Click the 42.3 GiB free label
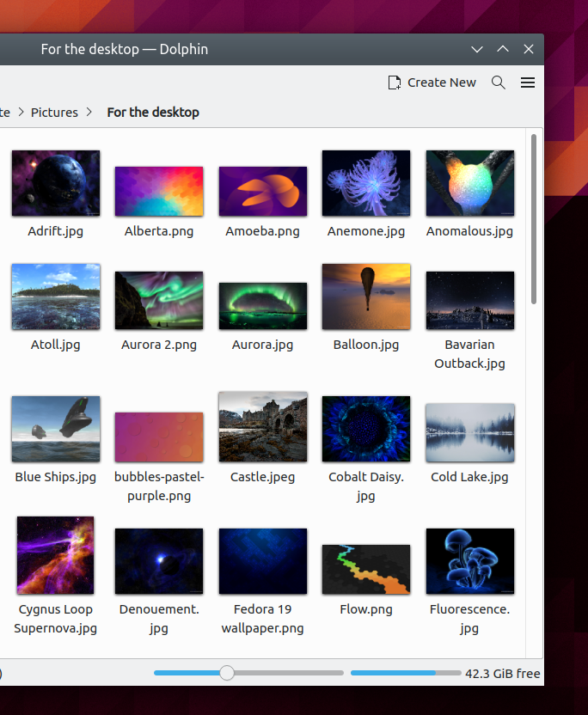Image resolution: width=588 pixels, height=715 pixels. pyautogui.click(x=503, y=674)
